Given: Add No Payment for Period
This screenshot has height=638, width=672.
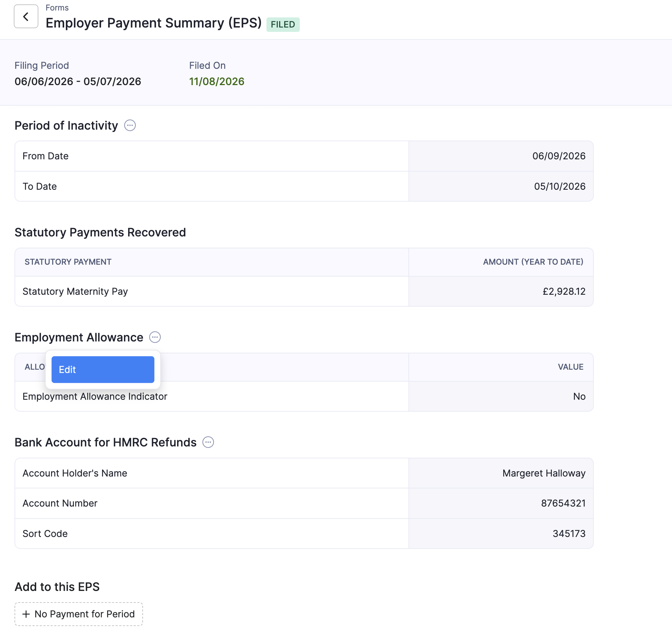Looking at the screenshot, I should tap(79, 614).
